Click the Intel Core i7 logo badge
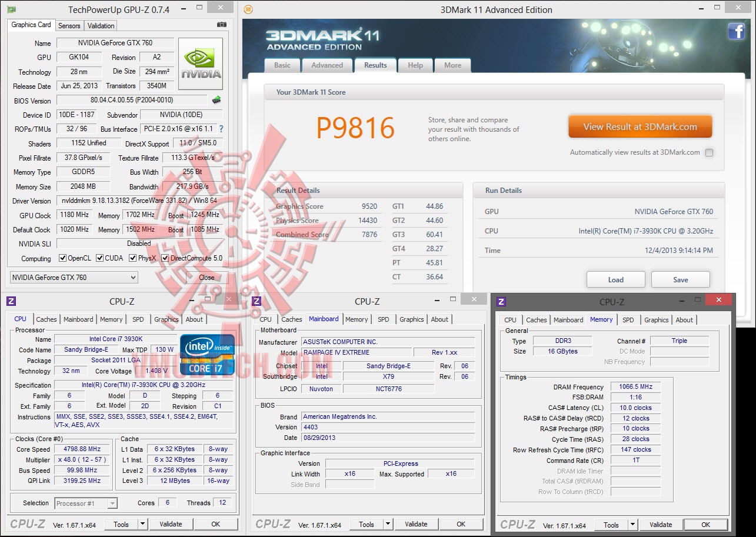Screen dimensions: 756x537 click(x=208, y=355)
